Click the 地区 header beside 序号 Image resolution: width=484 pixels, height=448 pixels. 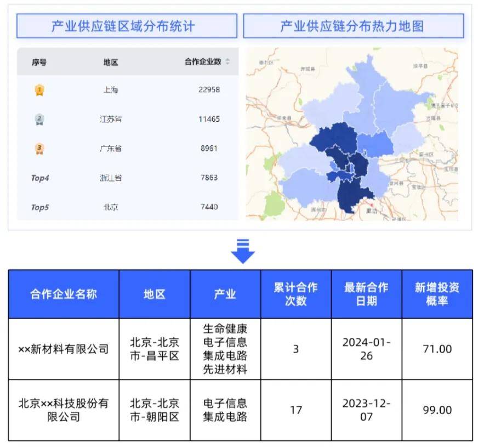[111, 62]
